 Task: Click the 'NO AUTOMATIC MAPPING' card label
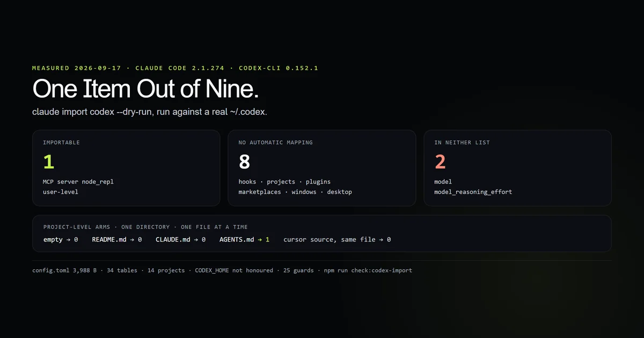point(275,143)
